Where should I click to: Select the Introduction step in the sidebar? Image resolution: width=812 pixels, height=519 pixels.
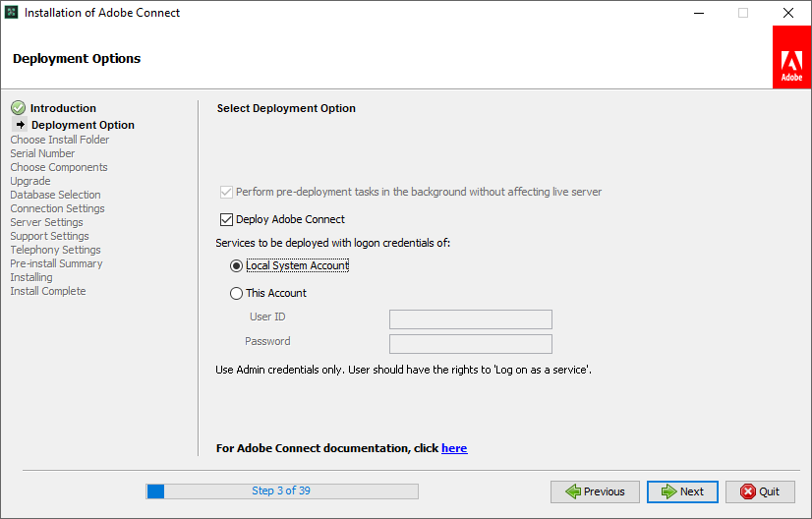(63, 108)
